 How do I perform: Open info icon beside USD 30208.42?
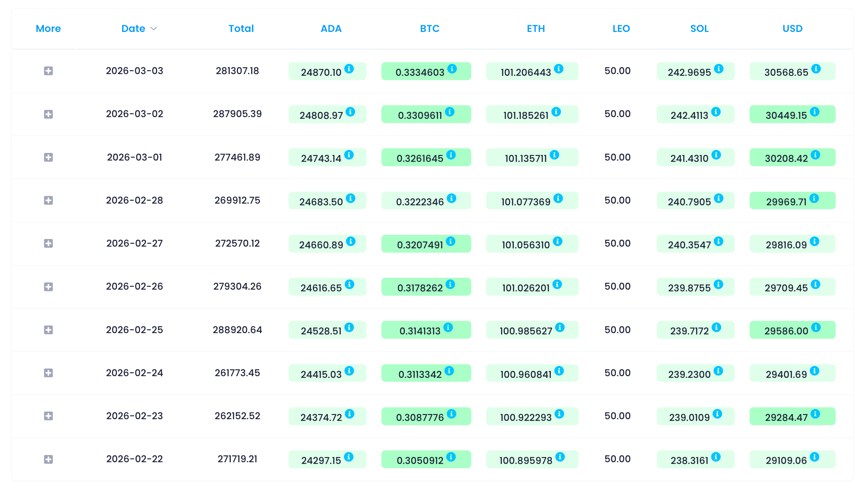coord(815,155)
